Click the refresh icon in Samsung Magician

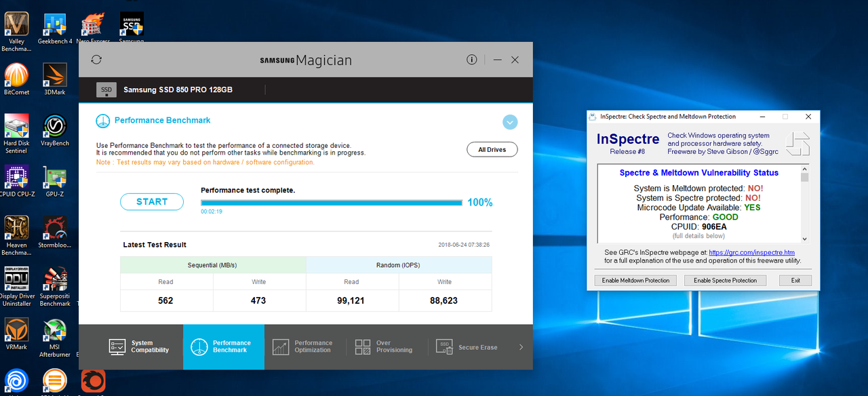click(x=96, y=60)
